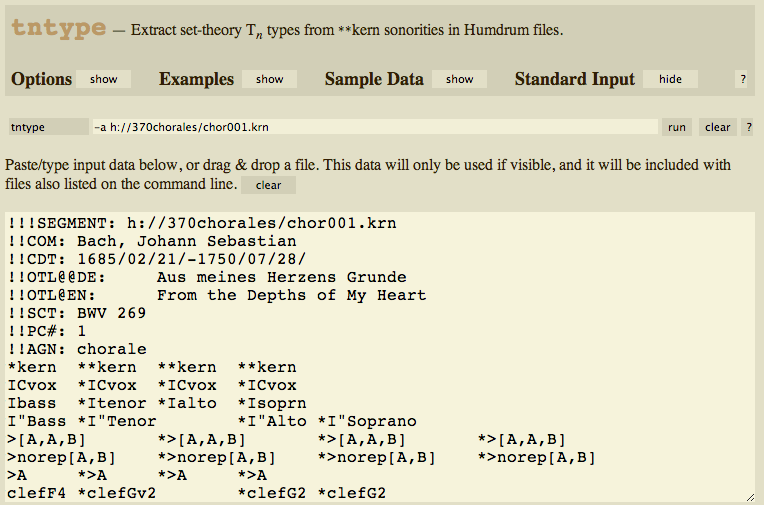Show the Sample Data section

point(459,79)
